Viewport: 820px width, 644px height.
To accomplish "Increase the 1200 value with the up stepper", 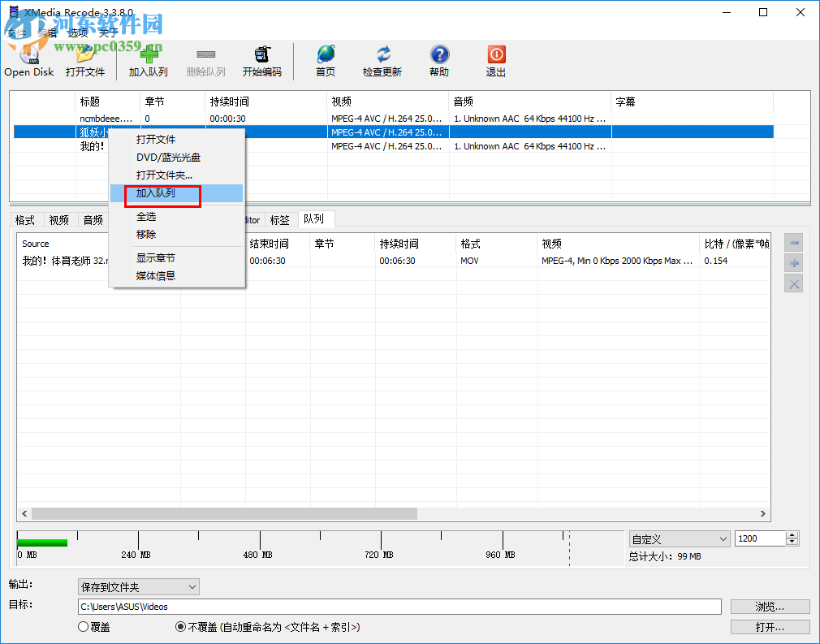I will click(x=792, y=534).
